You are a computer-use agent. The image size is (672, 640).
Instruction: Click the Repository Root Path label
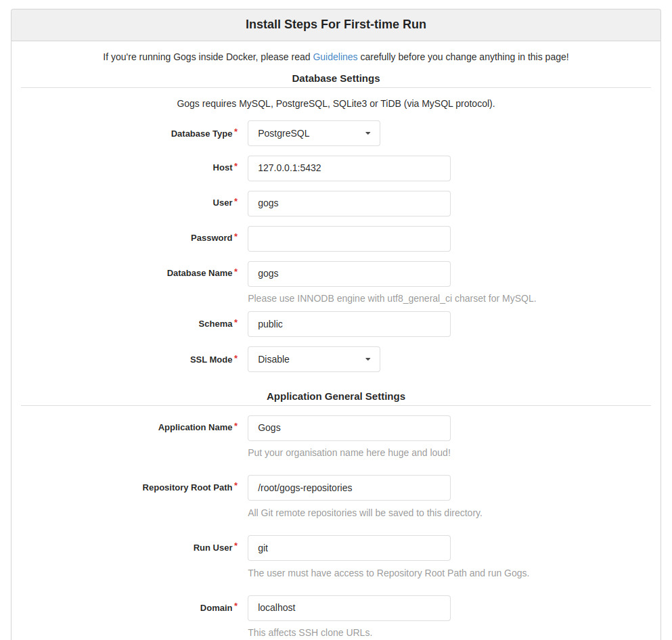[187, 488]
